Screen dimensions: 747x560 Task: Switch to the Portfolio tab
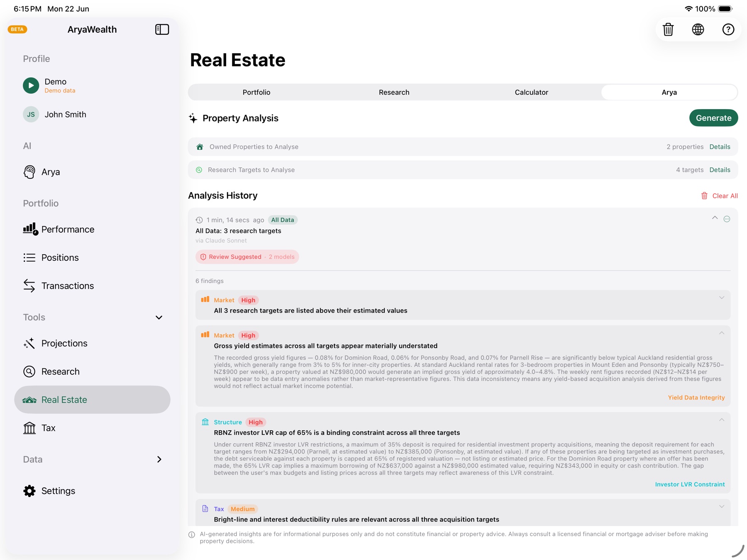[x=256, y=92]
